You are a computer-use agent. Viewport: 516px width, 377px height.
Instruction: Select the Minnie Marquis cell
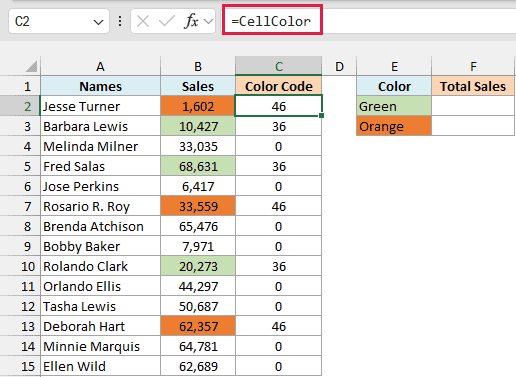pyautogui.click(x=100, y=346)
